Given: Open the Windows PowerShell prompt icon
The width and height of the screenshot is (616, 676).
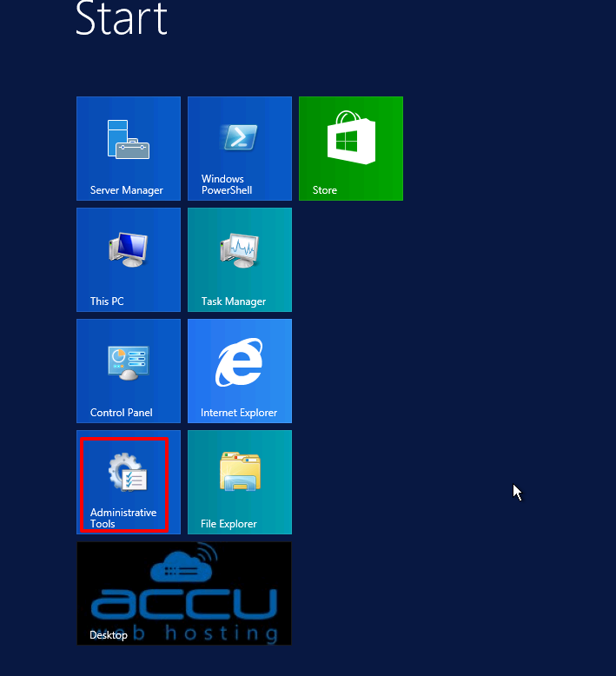Looking at the screenshot, I should [239, 137].
